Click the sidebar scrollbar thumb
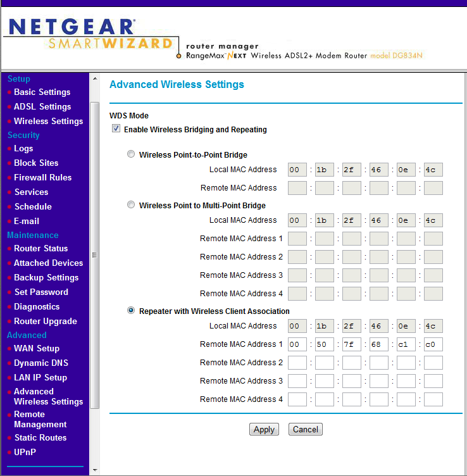467x476 pixels. coord(95,255)
